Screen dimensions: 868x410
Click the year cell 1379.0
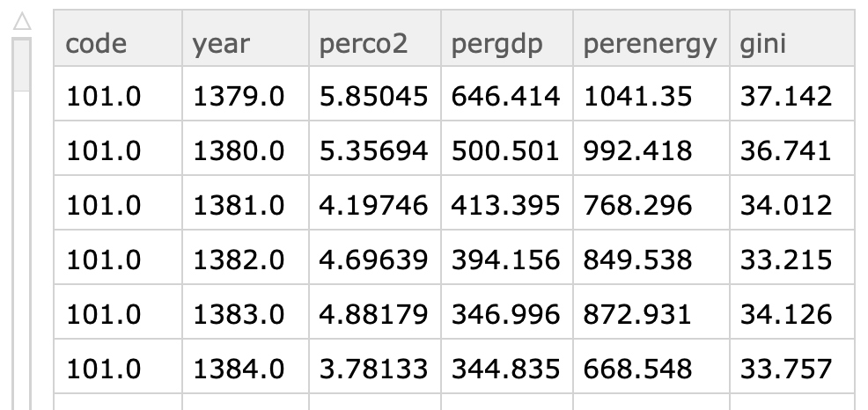246,93
